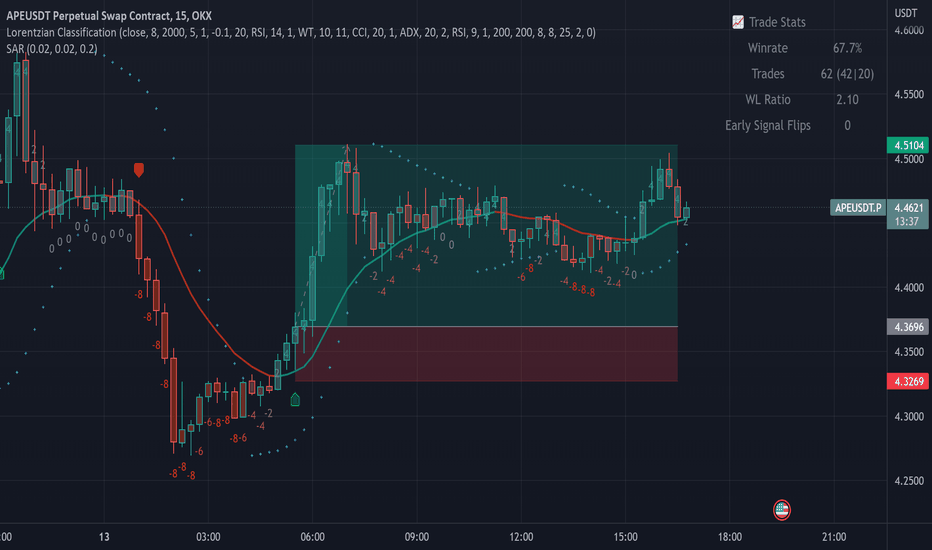The image size is (932, 550).
Task: Click the Trade Stats chart icon
Action: 738,22
